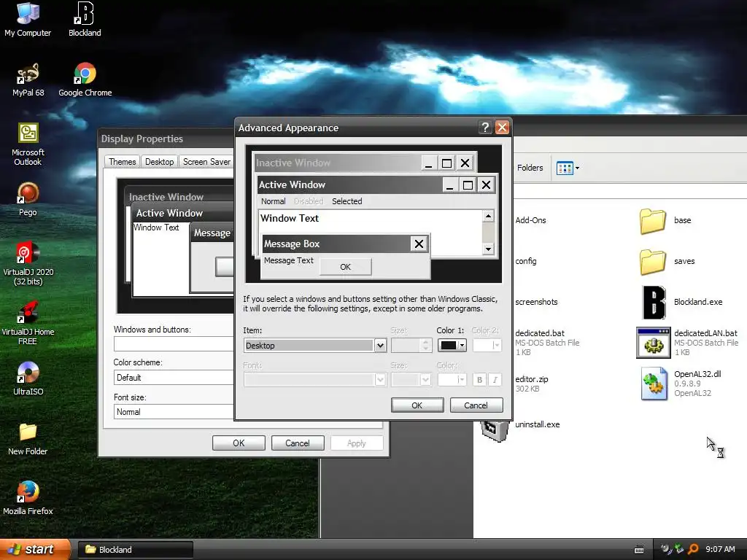Screen dimensions: 747x560
Task: Click the search magnifier tray icon
Action: (693, 549)
